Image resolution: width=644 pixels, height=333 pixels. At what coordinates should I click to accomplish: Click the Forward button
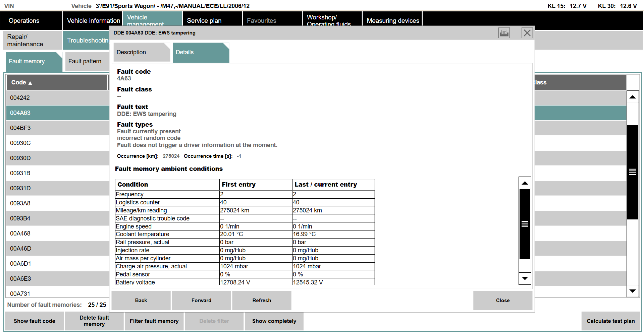tap(201, 301)
